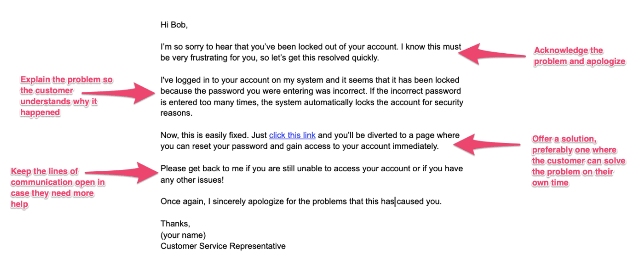This screenshot has width=644, height=277.
Task: Click the "Please get back to me" paragraph
Action: pyautogui.click(x=312, y=174)
